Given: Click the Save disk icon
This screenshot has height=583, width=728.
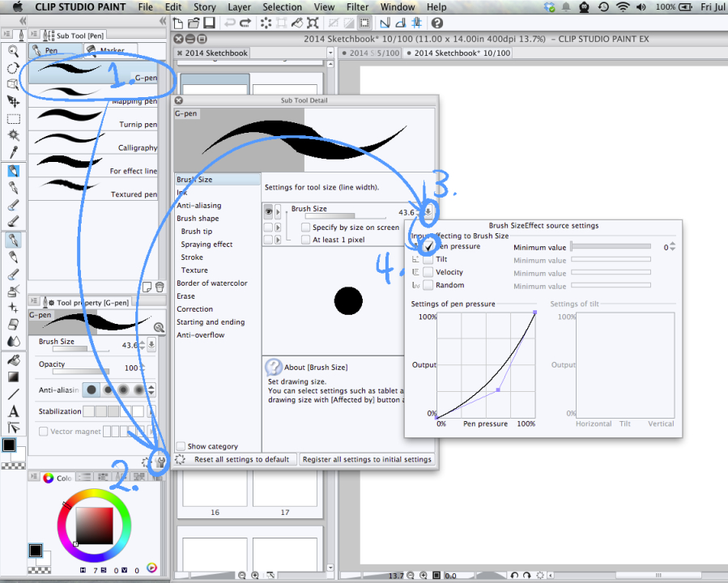Looking at the screenshot, I should click(210, 23).
